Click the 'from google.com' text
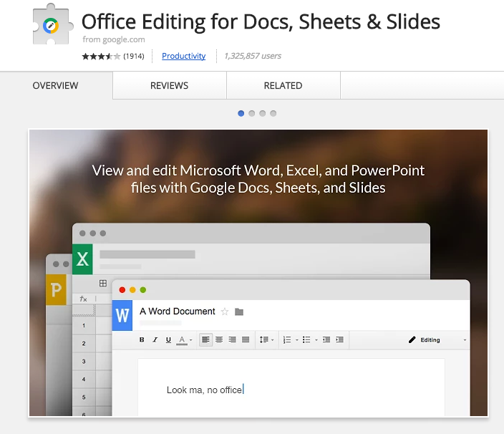504x434 pixels. tap(114, 39)
